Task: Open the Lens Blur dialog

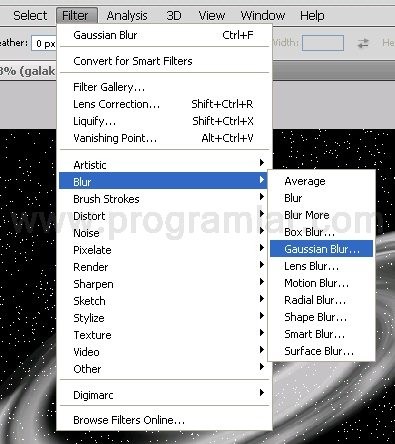Action: [321, 266]
